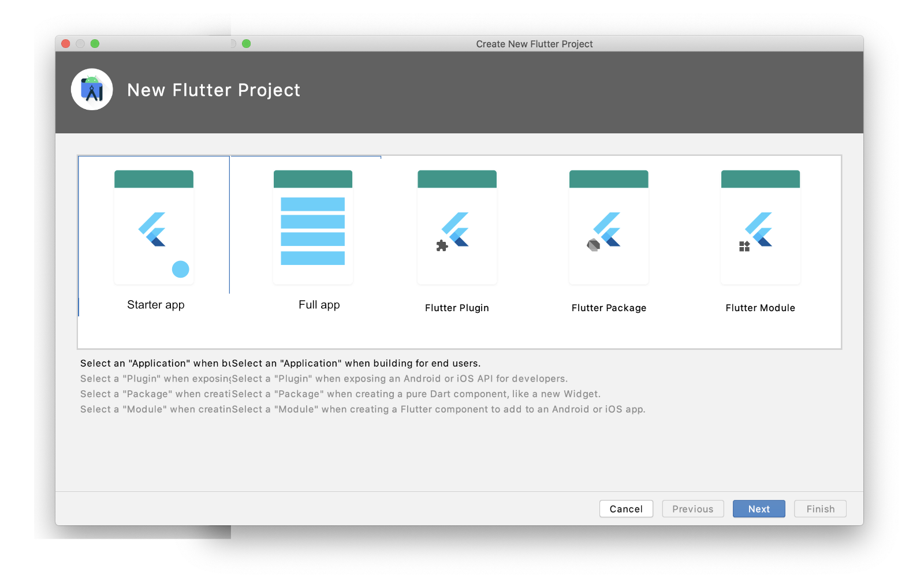
Task: Click the hint about adding a Flutter component
Action: (x=438, y=409)
